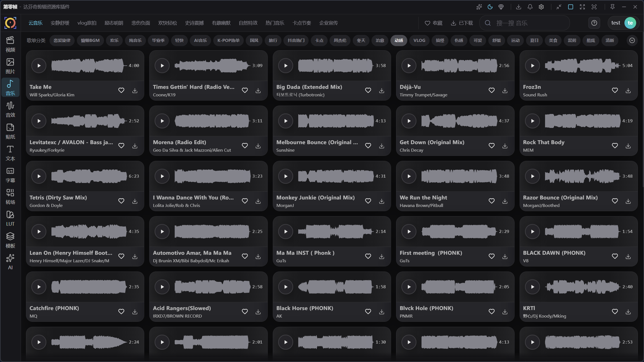Viewport: 644px width, 362px height.
Task: Pin the window on top
Action: [x=612, y=7]
